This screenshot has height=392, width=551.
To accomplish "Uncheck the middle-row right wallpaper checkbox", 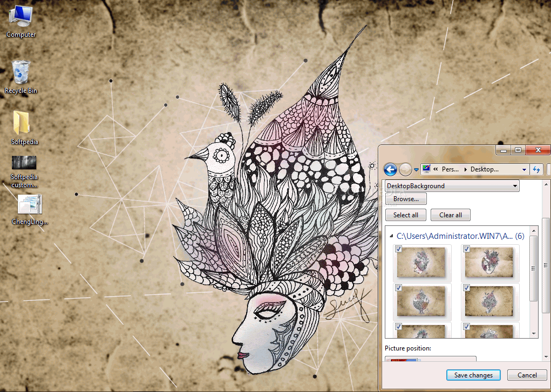I will pos(466,288).
